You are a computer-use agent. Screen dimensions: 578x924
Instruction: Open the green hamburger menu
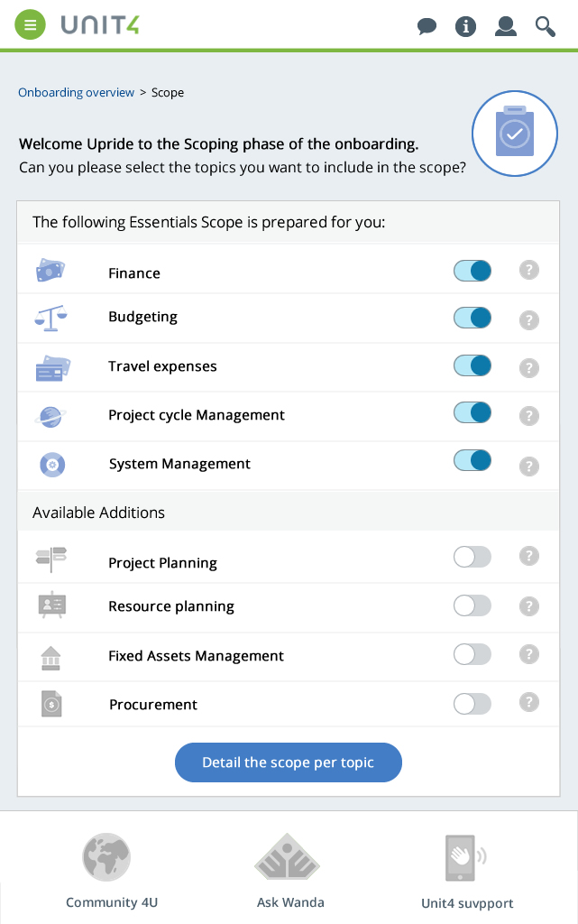point(30,24)
